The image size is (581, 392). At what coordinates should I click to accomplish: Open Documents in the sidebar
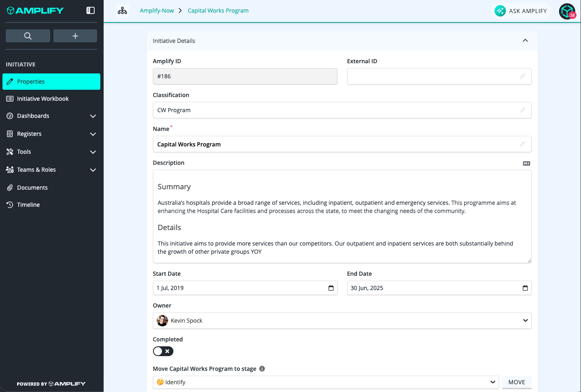tap(51, 188)
